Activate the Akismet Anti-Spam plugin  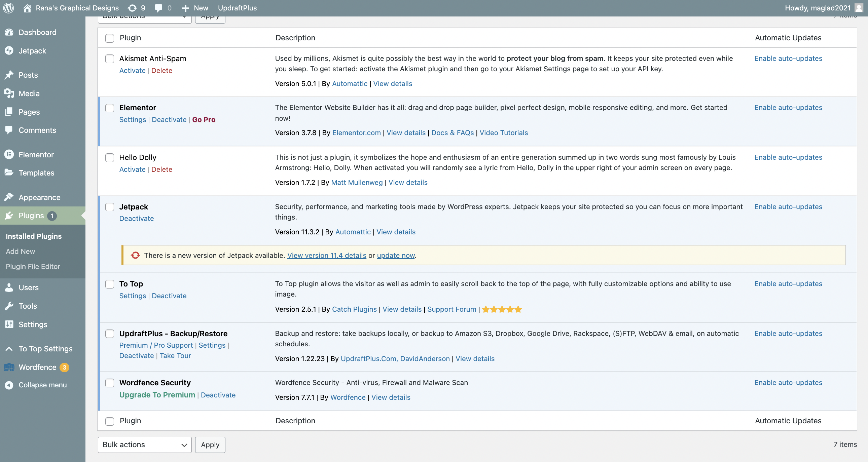tap(133, 70)
